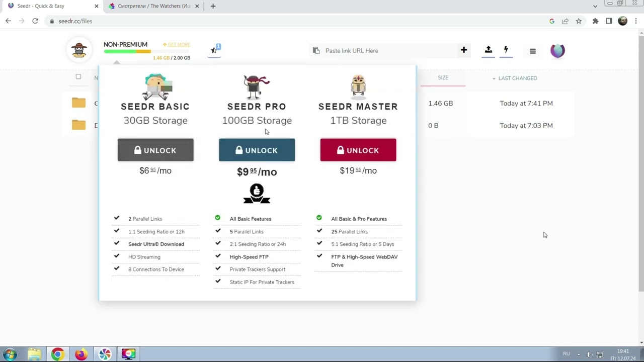Screen dimensions: 644x362
Task: Click the share page icon in address bar
Action: click(x=566, y=21)
